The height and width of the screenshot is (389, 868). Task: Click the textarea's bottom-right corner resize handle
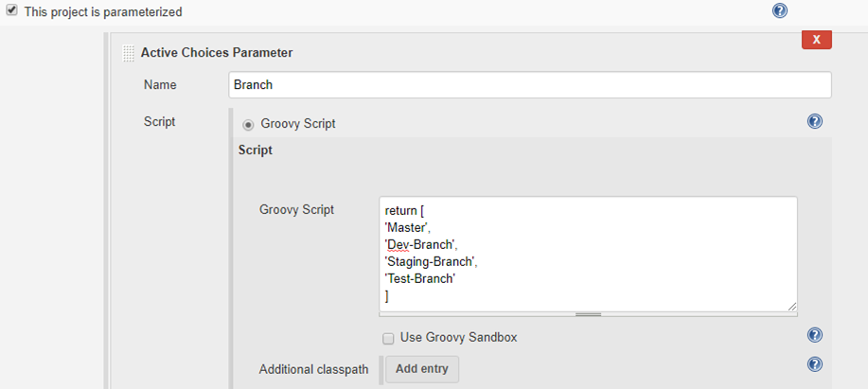[x=791, y=306]
